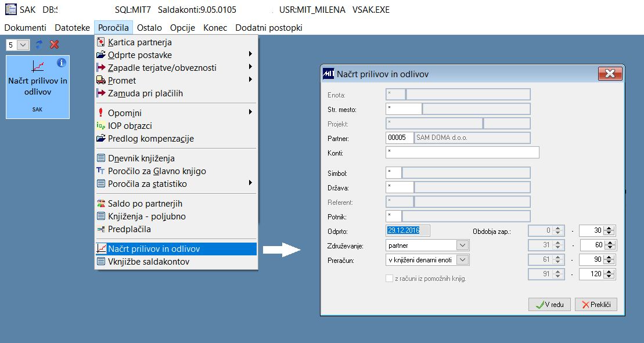Click the Država code field
644x343 pixels.
[x=400, y=187]
